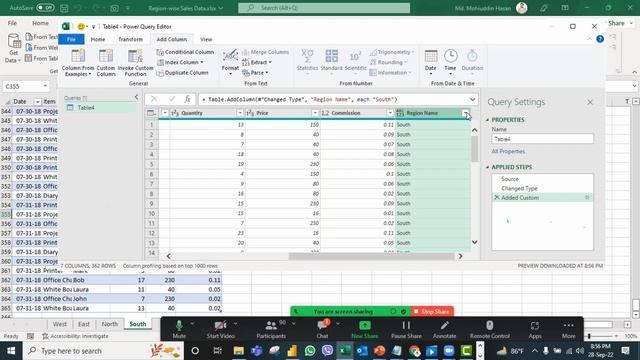This screenshot has height=360, width=640.
Task: Open Remote Control in Zoom
Action: 489,329
